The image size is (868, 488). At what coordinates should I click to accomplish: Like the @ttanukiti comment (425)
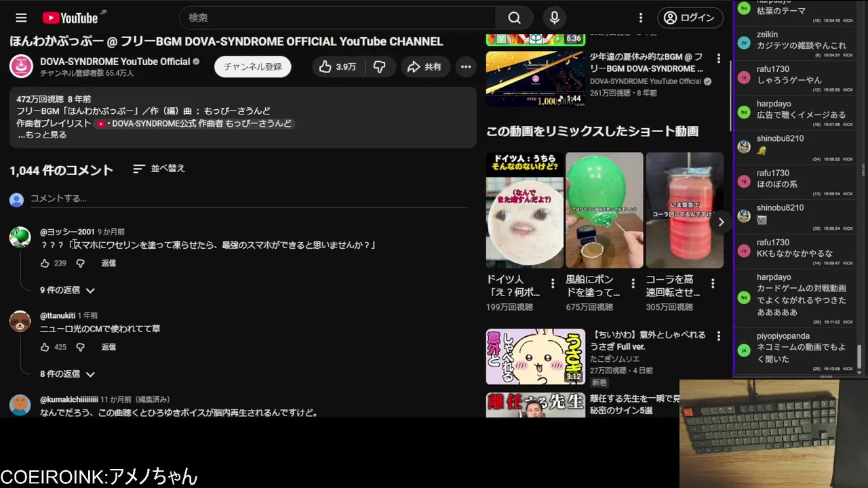point(45,347)
